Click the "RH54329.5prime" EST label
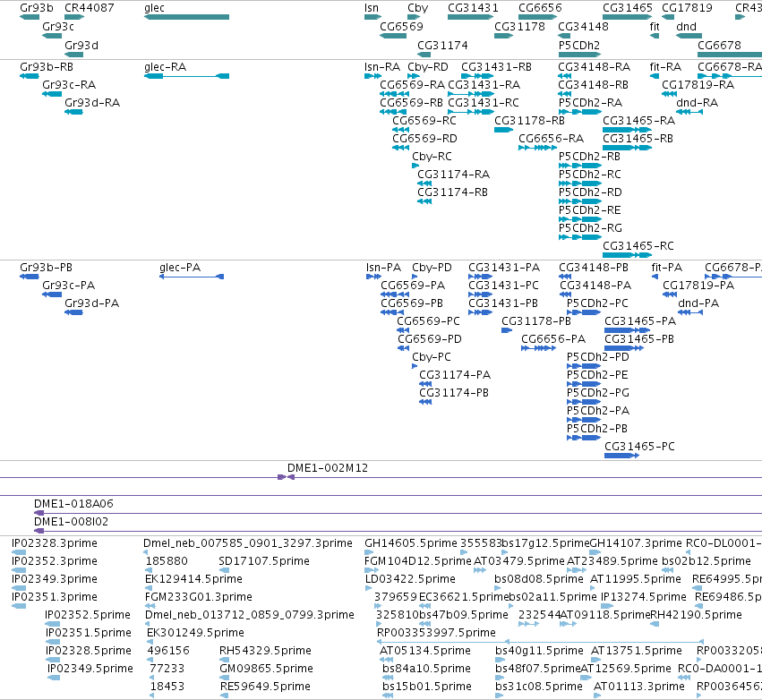762x700 pixels. coord(265,650)
